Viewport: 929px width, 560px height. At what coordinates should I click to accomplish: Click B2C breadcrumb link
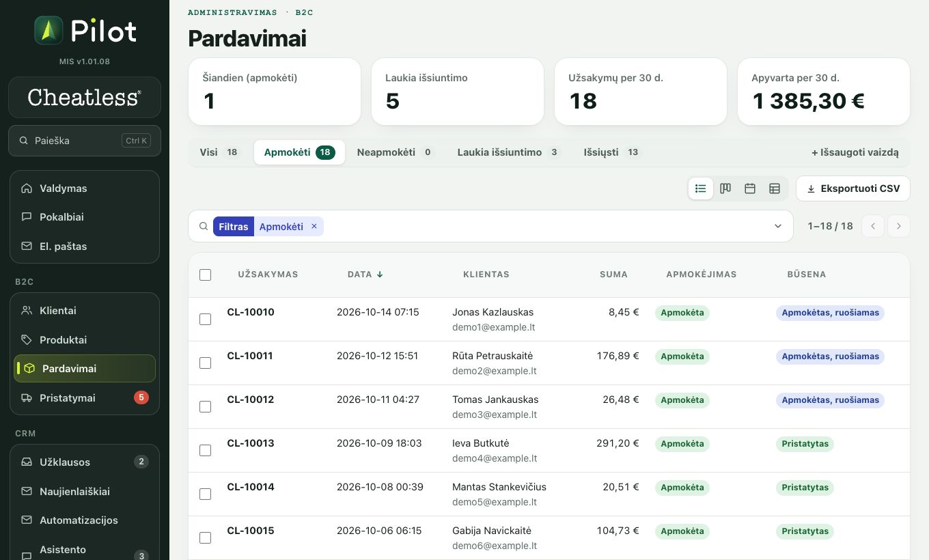coord(304,12)
